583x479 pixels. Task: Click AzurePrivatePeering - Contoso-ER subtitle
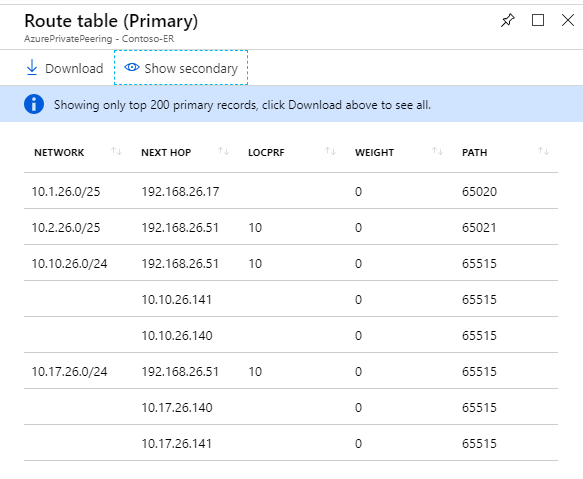pyautogui.click(x=99, y=39)
